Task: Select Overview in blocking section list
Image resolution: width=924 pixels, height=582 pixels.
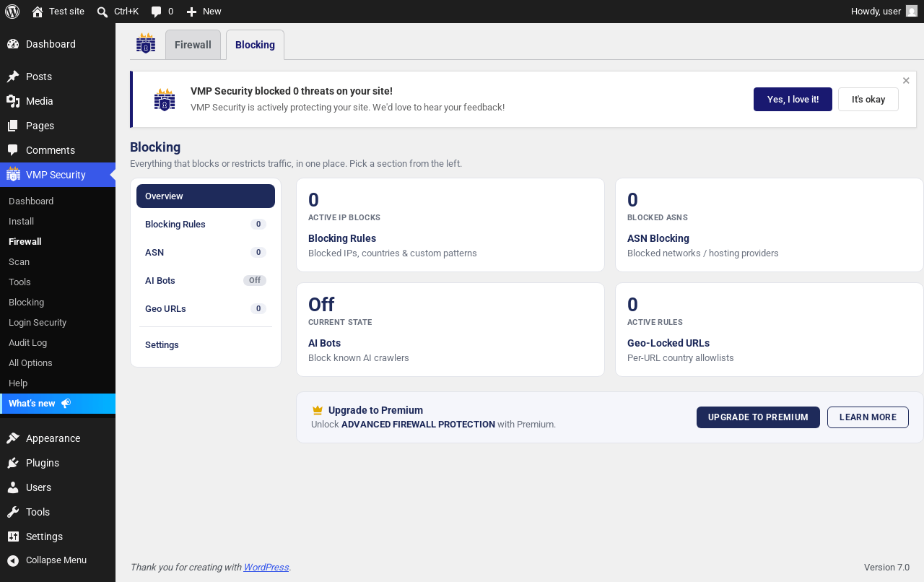Action: point(206,196)
